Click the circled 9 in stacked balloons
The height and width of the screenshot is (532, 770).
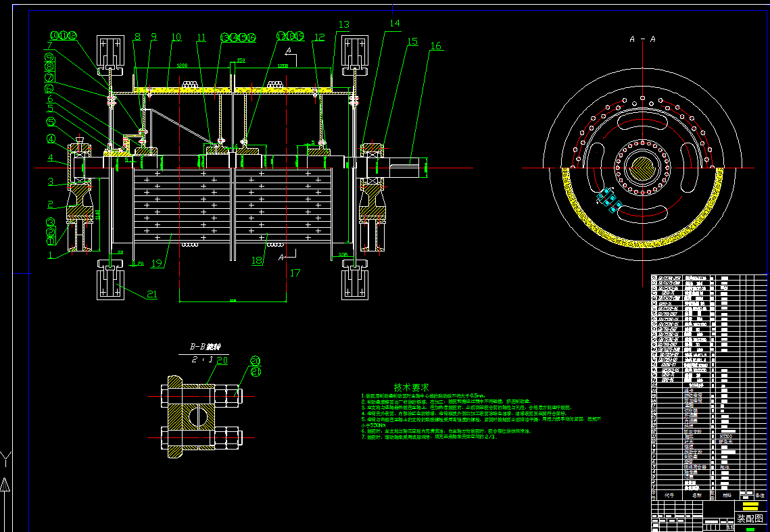coord(49,57)
